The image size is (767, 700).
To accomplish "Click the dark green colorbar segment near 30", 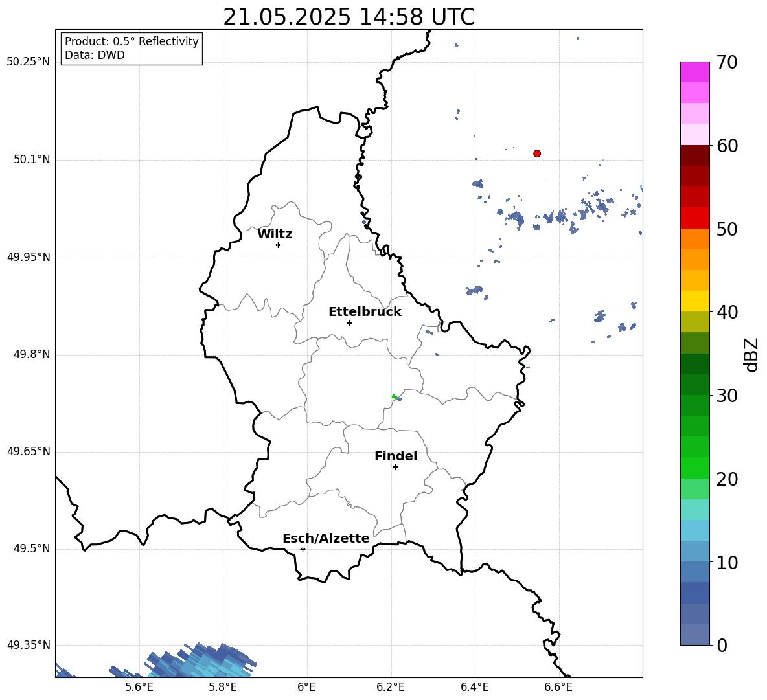I will [695, 385].
